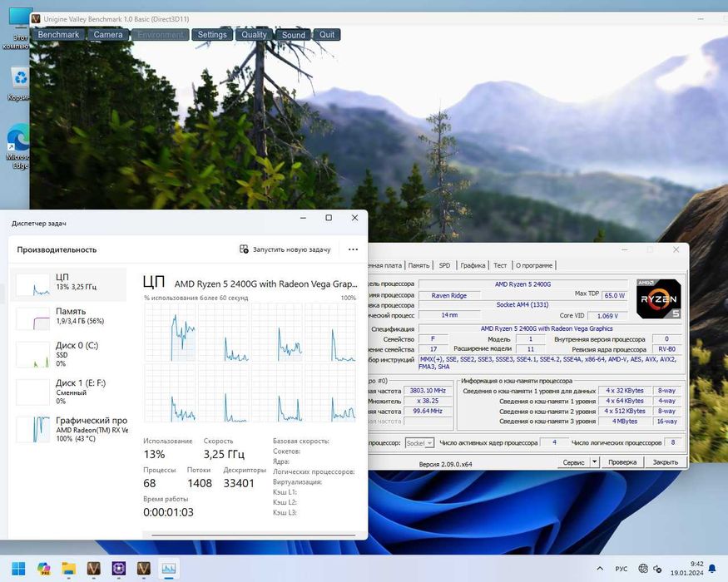This screenshot has width=728, height=582.
Task: Click ЦП mini usage graph thumbnail
Action: coord(33,284)
